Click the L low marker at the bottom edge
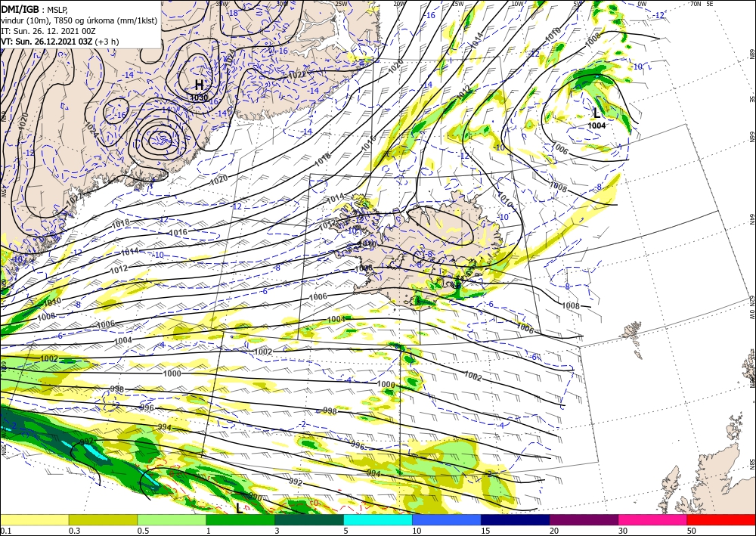The width and height of the screenshot is (756, 536). click(239, 507)
